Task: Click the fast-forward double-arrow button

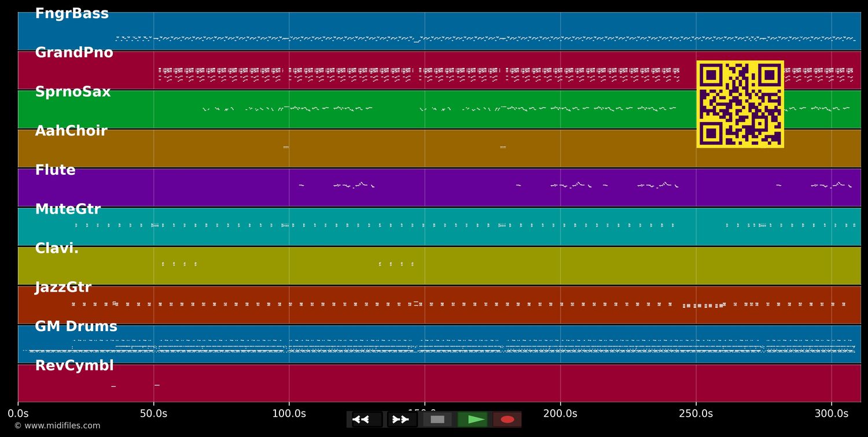Action: [401, 419]
